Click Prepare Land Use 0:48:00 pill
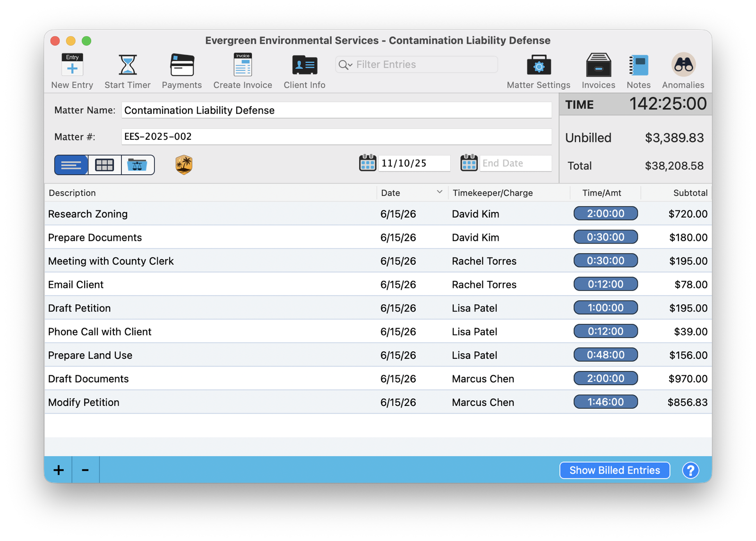 [x=605, y=355]
